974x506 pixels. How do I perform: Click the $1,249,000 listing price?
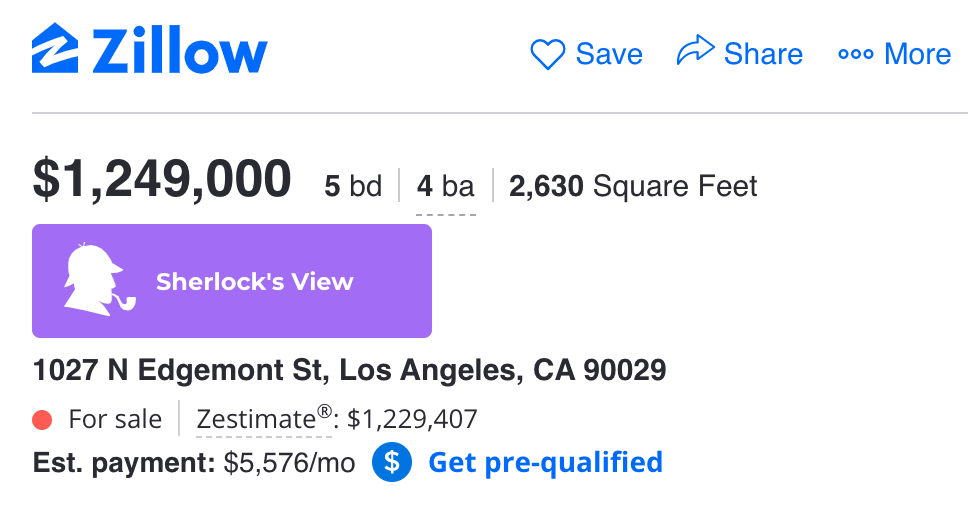tap(162, 180)
